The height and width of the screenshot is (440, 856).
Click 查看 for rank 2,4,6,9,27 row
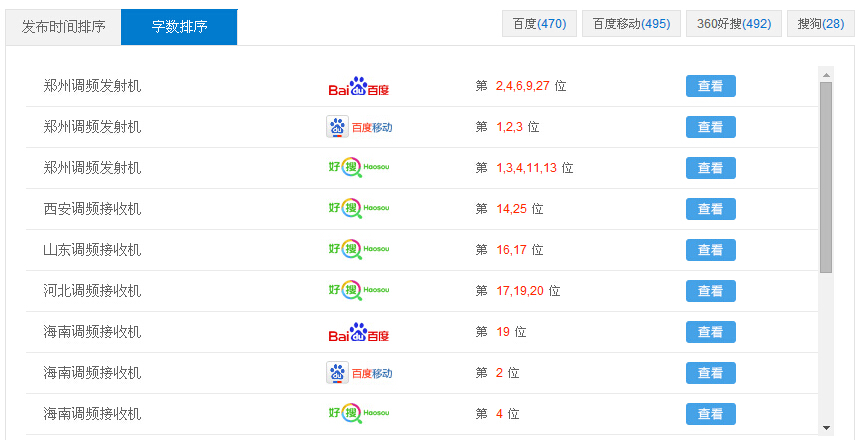[711, 86]
